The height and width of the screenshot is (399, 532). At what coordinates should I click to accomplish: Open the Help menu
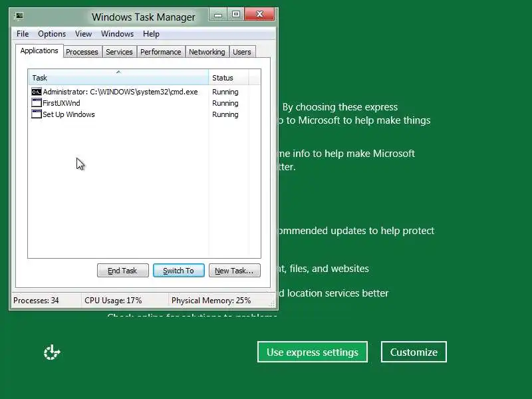click(151, 34)
